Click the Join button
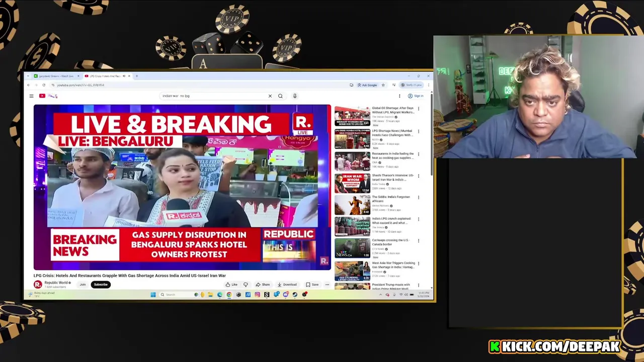 [83, 285]
